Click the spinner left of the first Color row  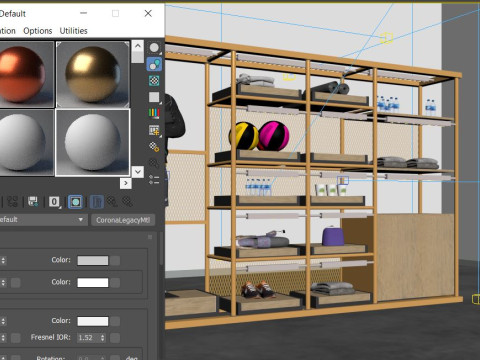3,260
